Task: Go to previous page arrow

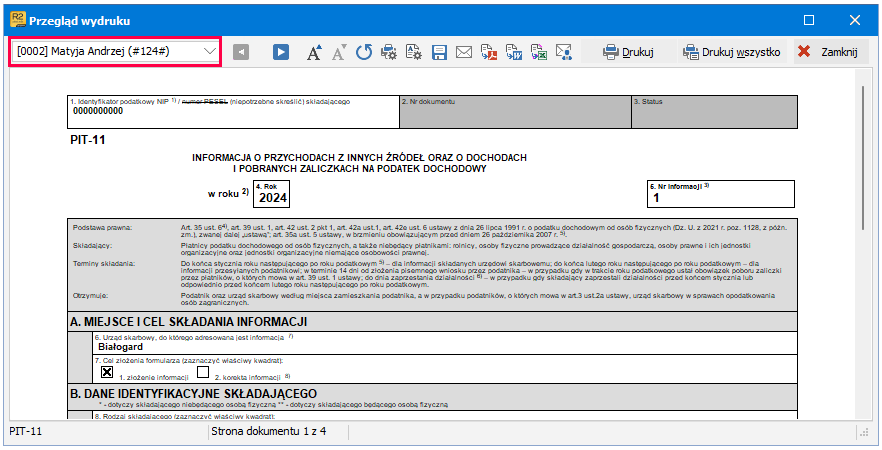Action: [241, 52]
